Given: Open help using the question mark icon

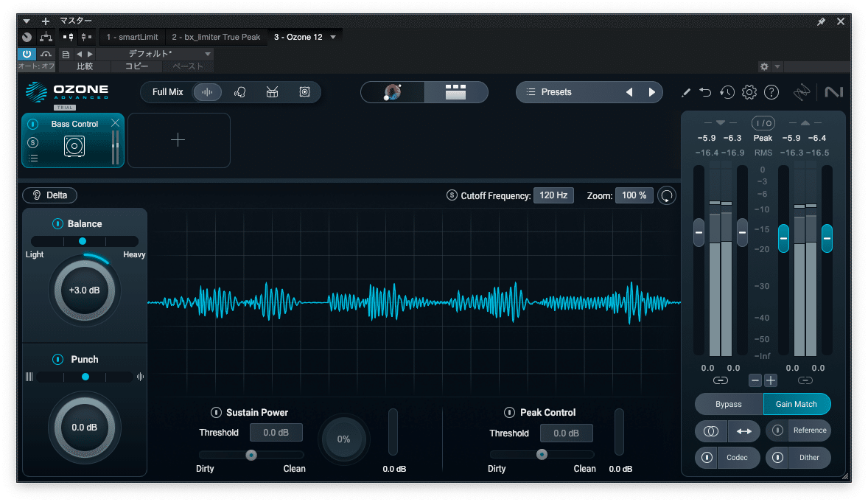Looking at the screenshot, I should [770, 92].
